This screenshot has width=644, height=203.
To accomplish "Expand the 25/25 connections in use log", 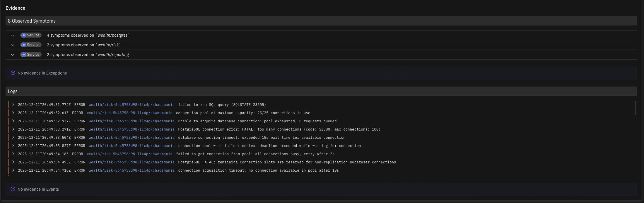I will pos(13,113).
